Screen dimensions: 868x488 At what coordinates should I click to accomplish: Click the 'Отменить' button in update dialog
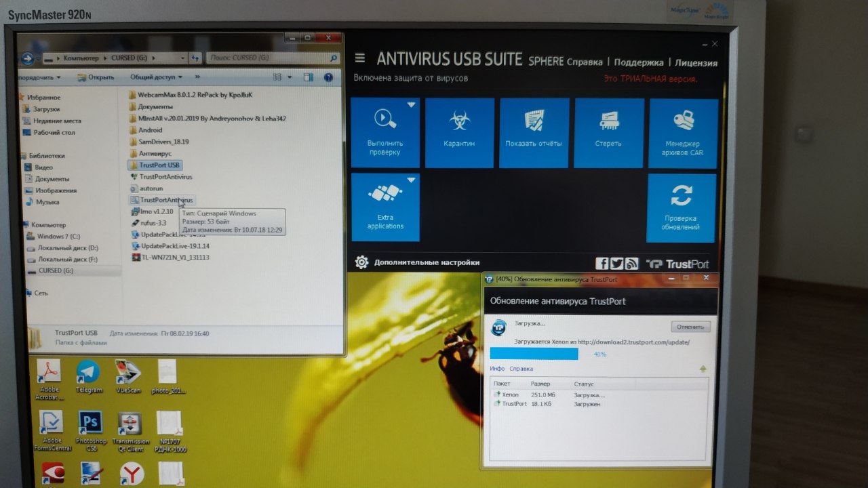pyautogui.click(x=691, y=327)
